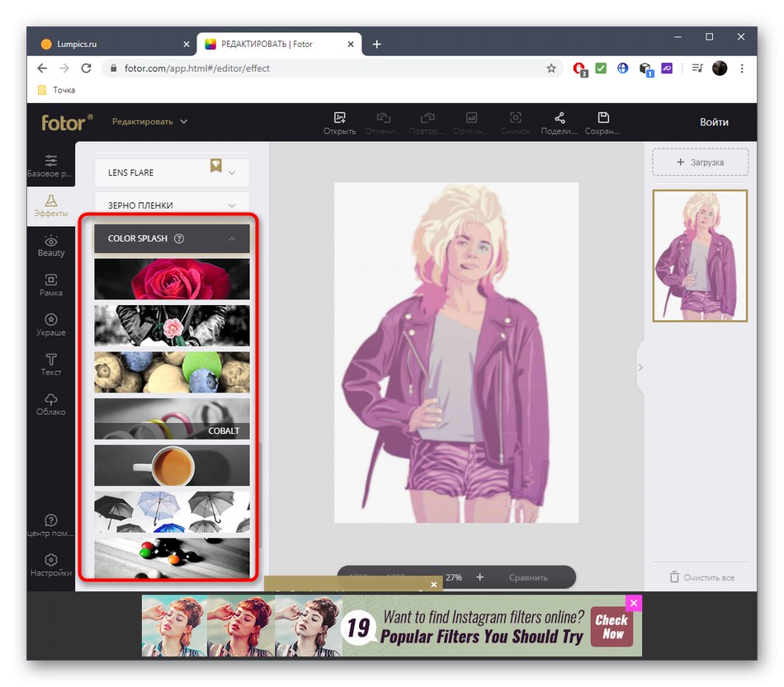Image resolution: width=784 pixels, height=687 pixels.
Task: Open the Beauty eye tool
Action: pyautogui.click(x=51, y=245)
